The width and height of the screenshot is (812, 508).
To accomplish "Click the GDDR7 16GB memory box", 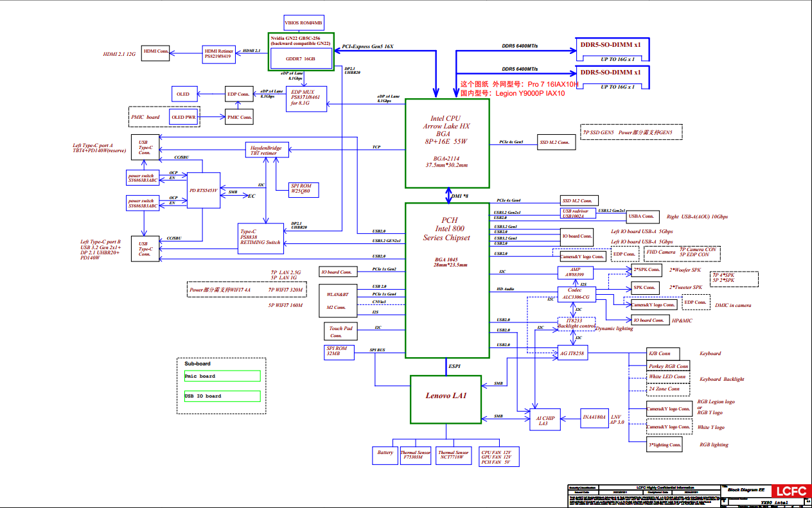I will coord(301,58).
